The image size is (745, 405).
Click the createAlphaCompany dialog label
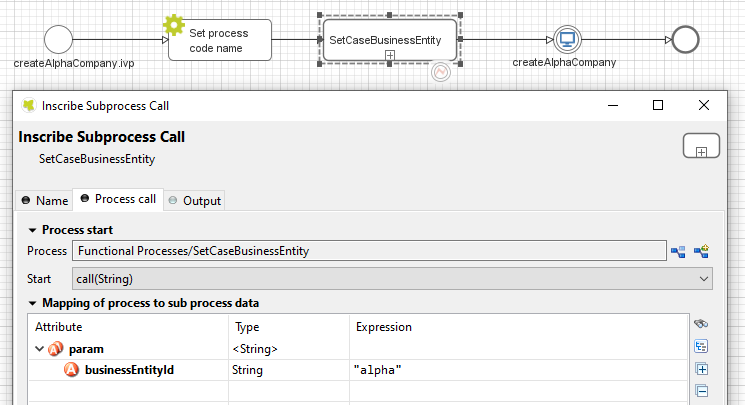point(564,62)
